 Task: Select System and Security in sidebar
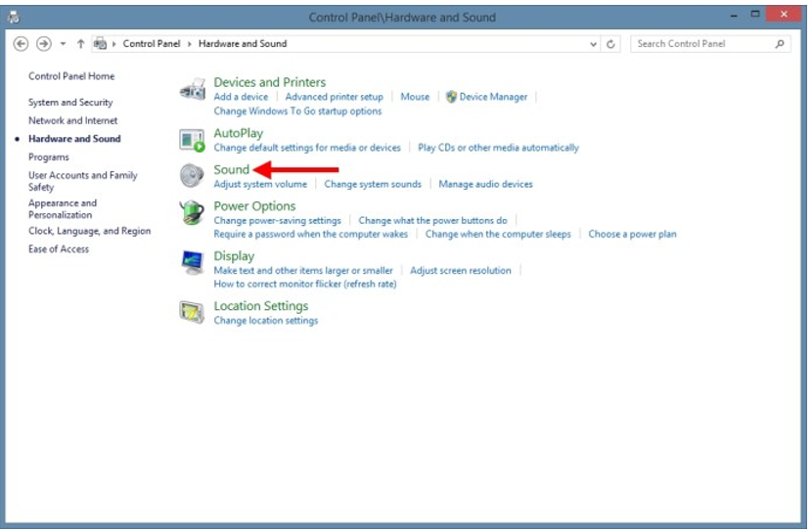point(70,103)
